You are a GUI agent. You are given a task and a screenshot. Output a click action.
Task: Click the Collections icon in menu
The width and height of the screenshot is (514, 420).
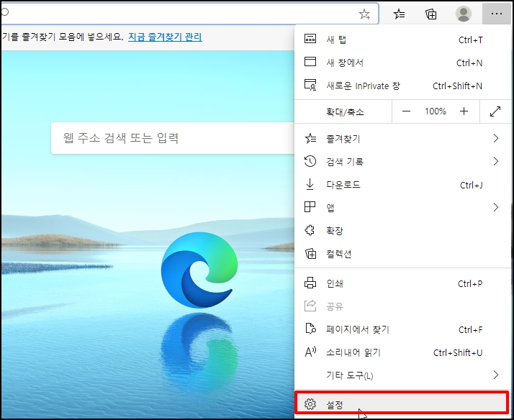310,254
